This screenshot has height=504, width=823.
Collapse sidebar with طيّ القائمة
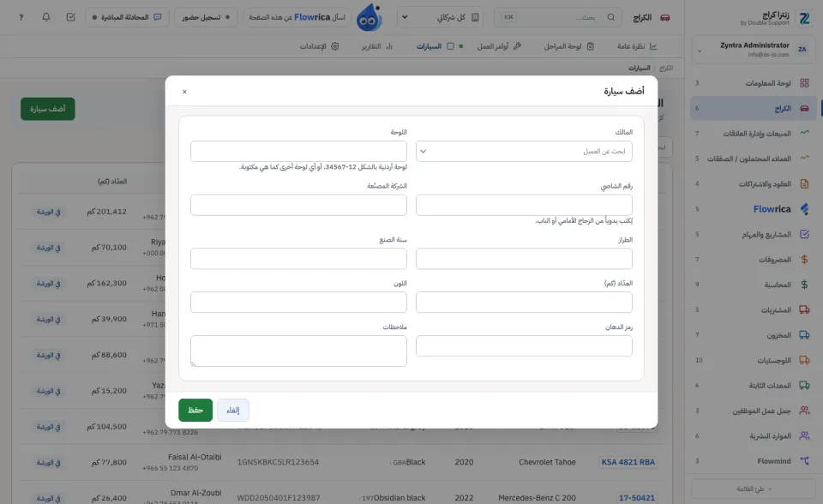click(x=754, y=489)
